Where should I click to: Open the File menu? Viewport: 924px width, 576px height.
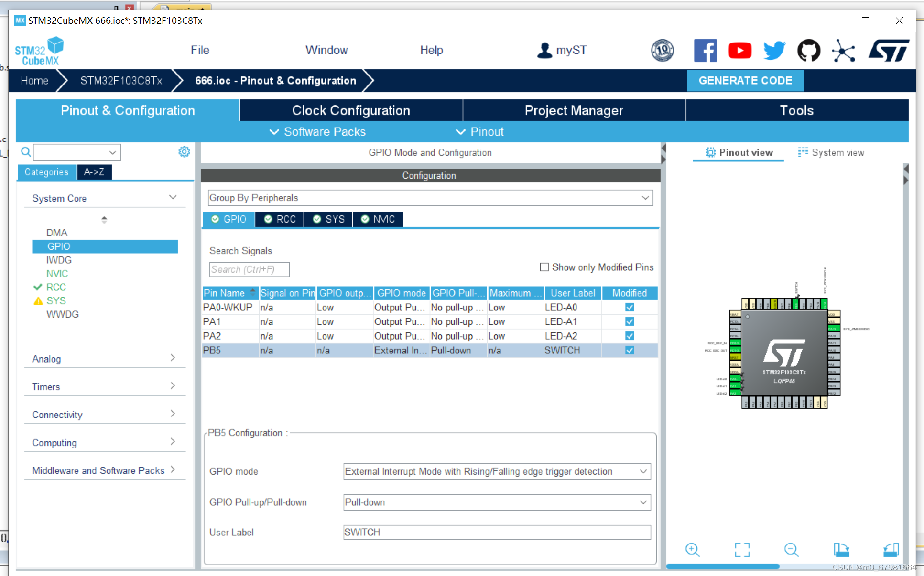[x=200, y=50]
